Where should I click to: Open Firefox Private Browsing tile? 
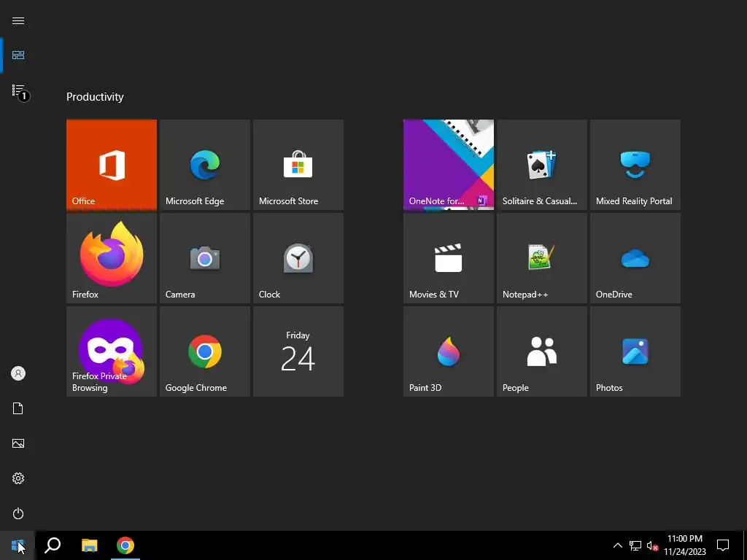pyautogui.click(x=112, y=351)
